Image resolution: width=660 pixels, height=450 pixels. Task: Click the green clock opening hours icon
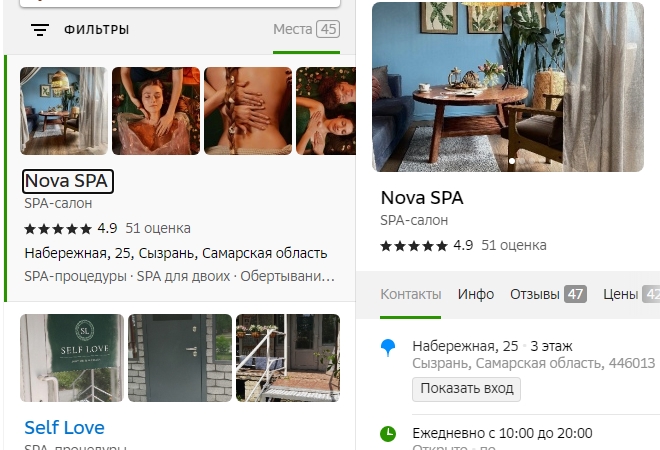[388, 434]
